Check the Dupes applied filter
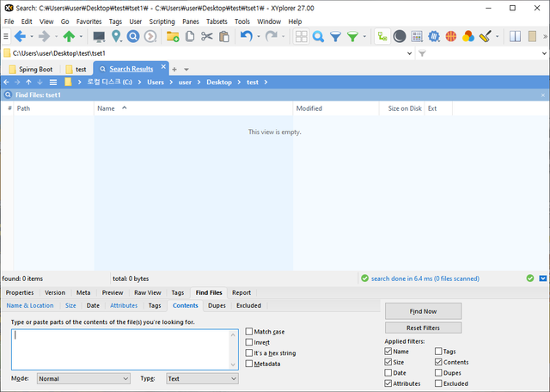The image size is (550, 392). tap(438, 373)
